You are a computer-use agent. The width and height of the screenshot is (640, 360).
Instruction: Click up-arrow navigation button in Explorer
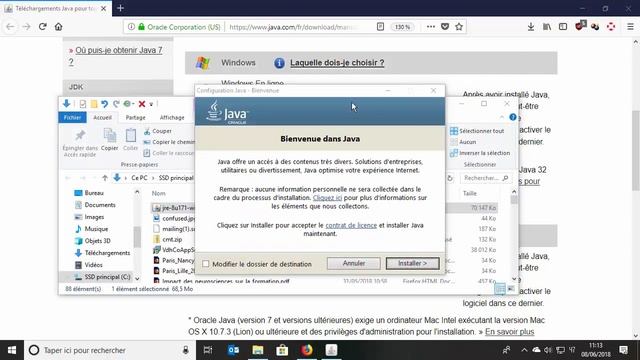click(x=105, y=178)
